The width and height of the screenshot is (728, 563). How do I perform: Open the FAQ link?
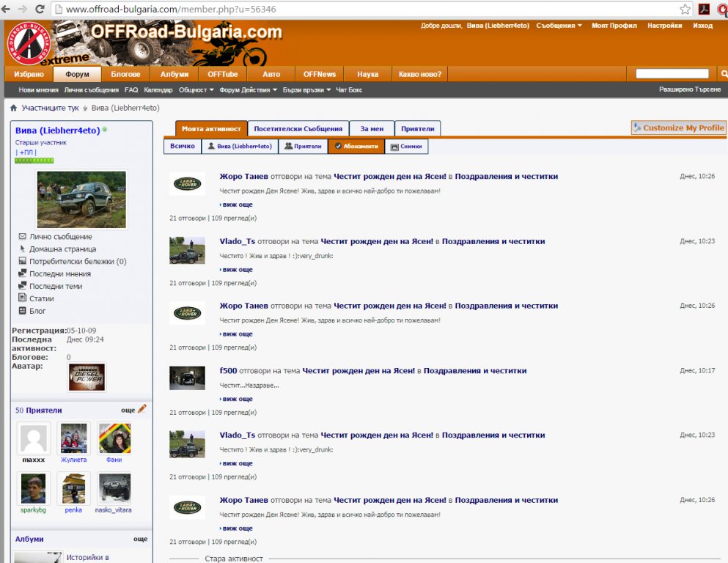[131, 90]
